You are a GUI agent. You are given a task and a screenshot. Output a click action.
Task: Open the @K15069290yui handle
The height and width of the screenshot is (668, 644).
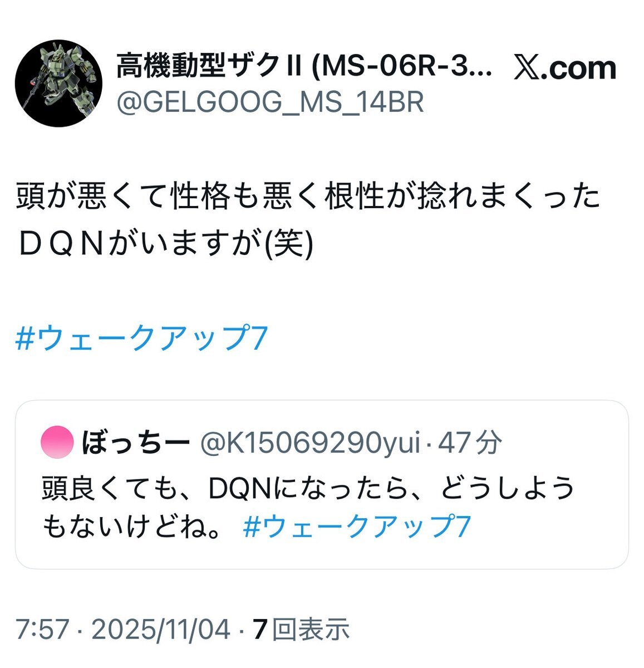point(309,444)
